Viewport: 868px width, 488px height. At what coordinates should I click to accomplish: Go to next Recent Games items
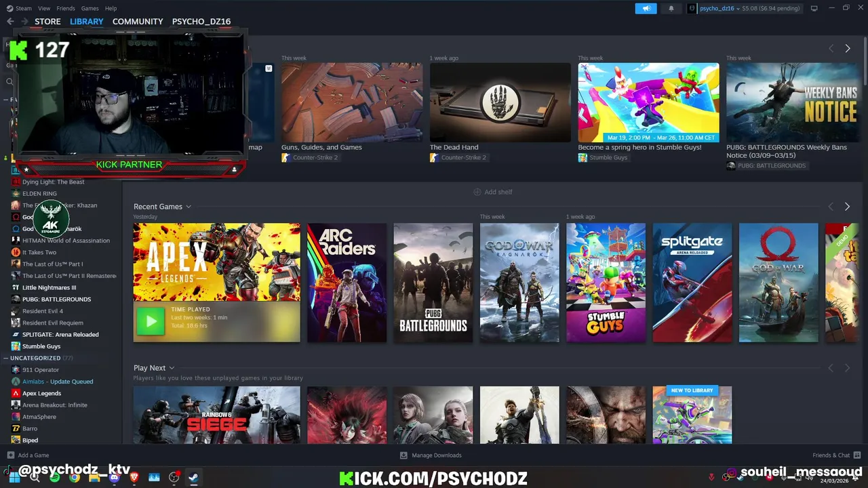coord(847,207)
